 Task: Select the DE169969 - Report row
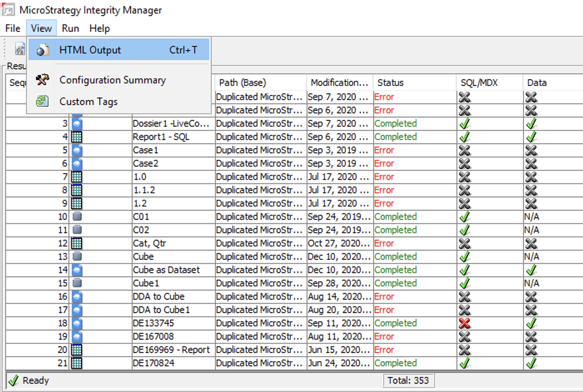click(x=171, y=350)
